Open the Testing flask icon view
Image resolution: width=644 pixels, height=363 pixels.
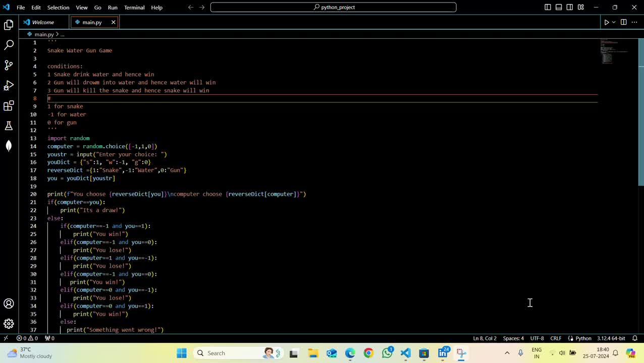point(9,126)
